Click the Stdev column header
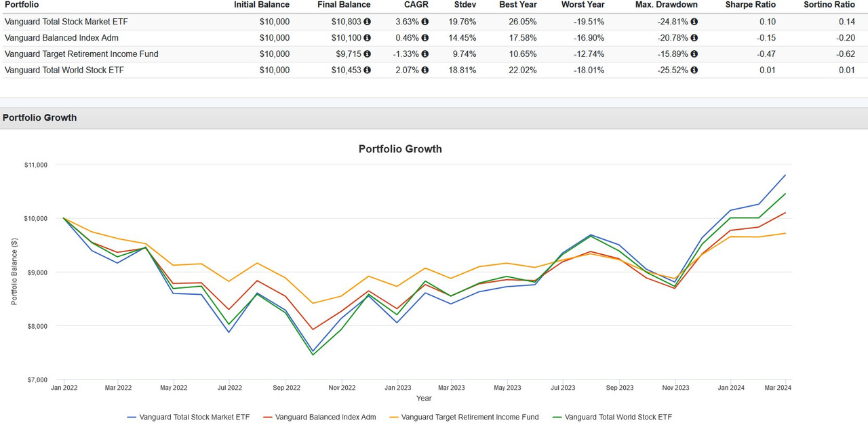Image resolution: width=868 pixels, height=427 pixels. coord(465,5)
